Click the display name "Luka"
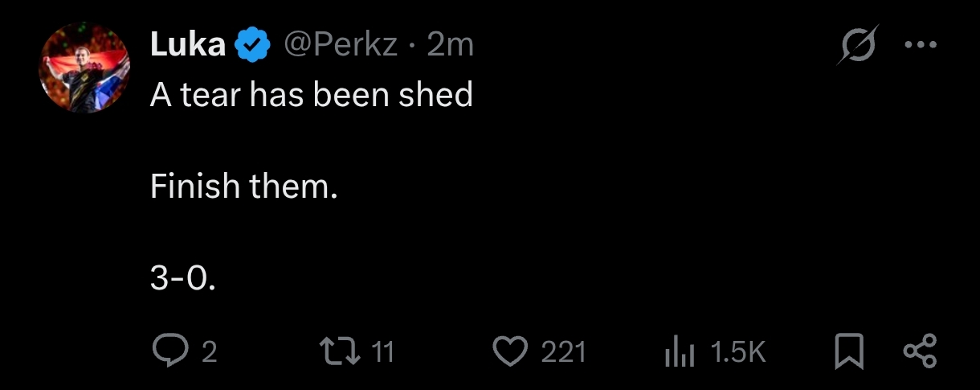 click(187, 46)
